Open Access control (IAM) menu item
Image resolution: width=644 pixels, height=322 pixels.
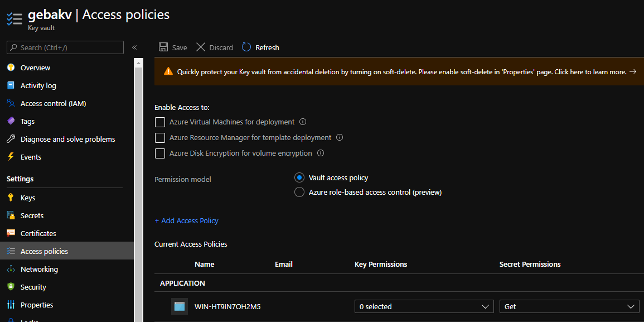pyautogui.click(x=53, y=103)
